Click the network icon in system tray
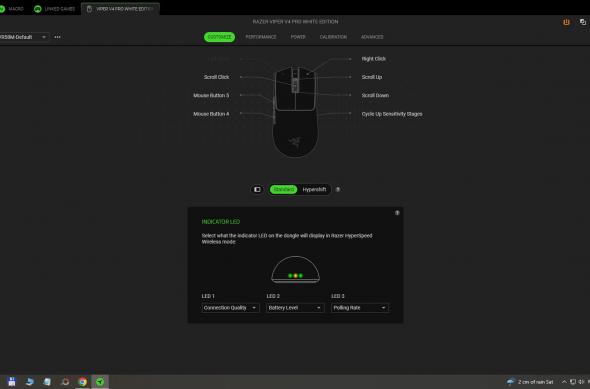This screenshot has width=590, height=389. pyautogui.click(x=573, y=382)
